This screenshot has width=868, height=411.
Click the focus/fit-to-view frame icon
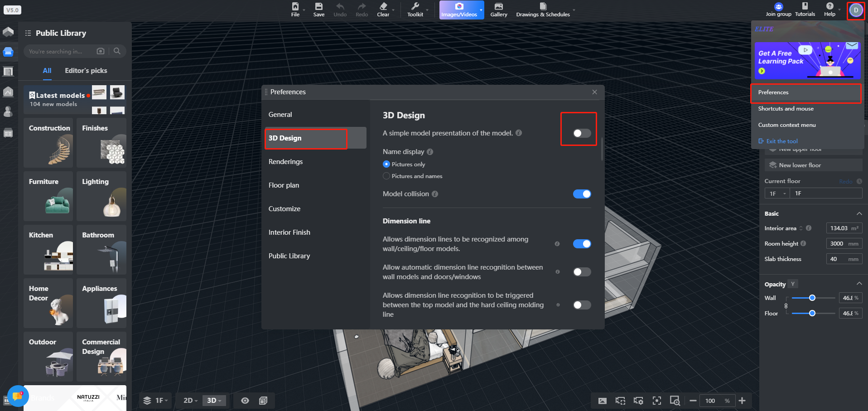coord(657,401)
